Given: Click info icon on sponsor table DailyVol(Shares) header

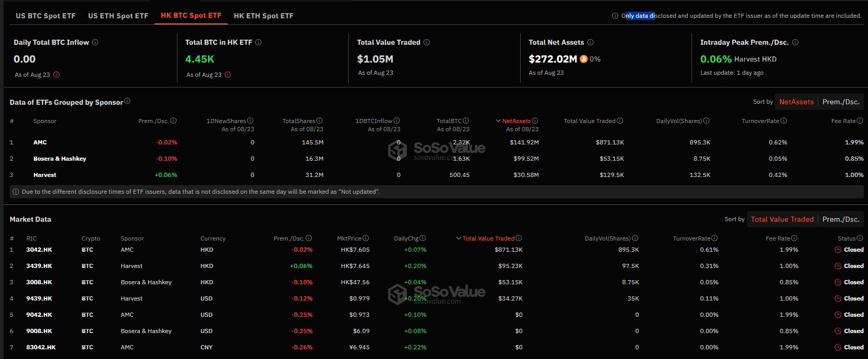Looking at the screenshot, I should 706,121.
